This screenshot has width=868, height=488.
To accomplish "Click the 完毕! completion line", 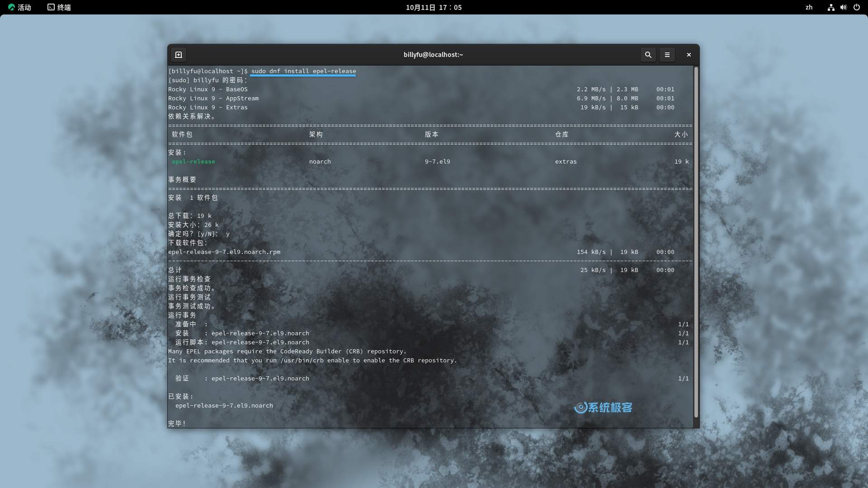I will (x=177, y=424).
